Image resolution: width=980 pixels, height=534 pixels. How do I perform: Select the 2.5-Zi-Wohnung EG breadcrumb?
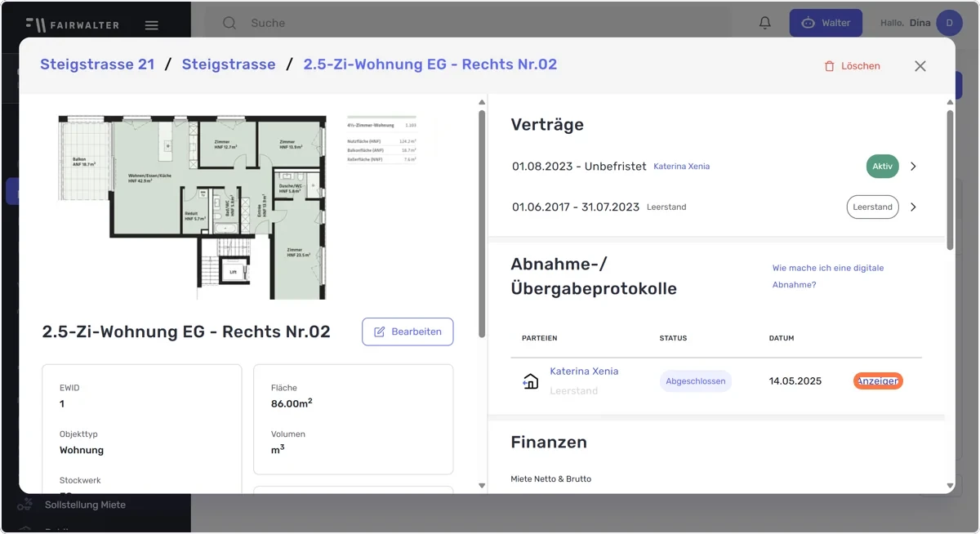pyautogui.click(x=430, y=65)
